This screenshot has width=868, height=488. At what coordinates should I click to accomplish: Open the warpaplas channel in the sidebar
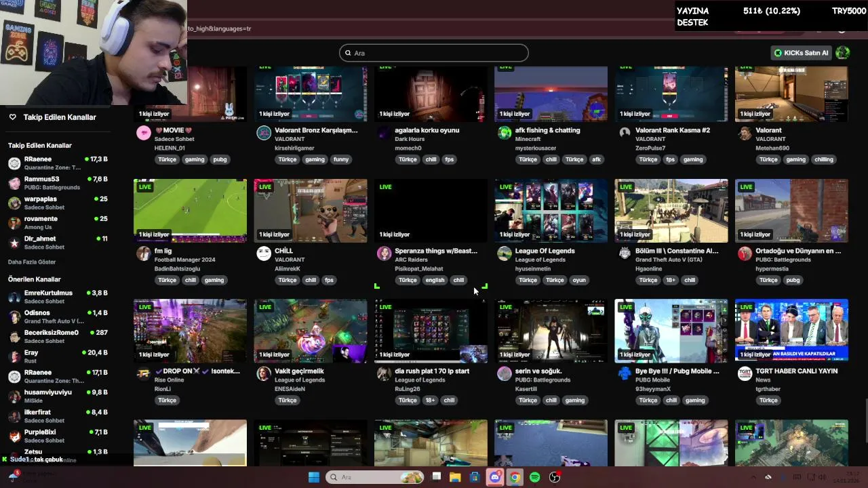pos(58,203)
